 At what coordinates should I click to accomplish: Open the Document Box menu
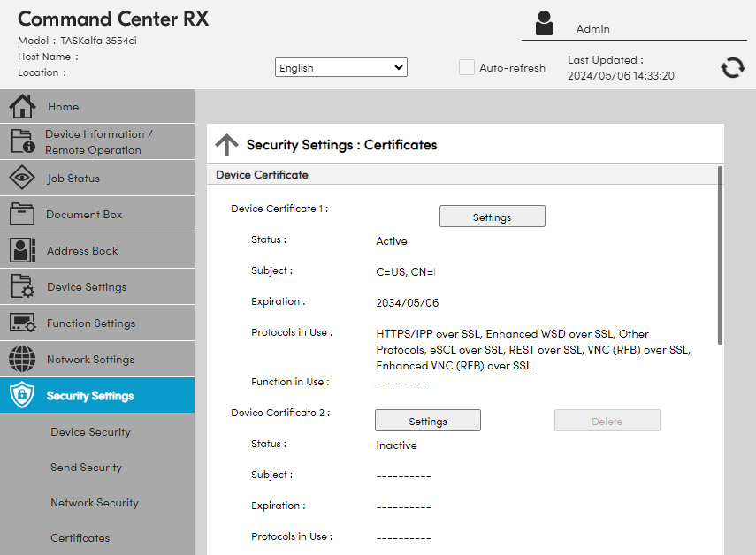tap(97, 214)
